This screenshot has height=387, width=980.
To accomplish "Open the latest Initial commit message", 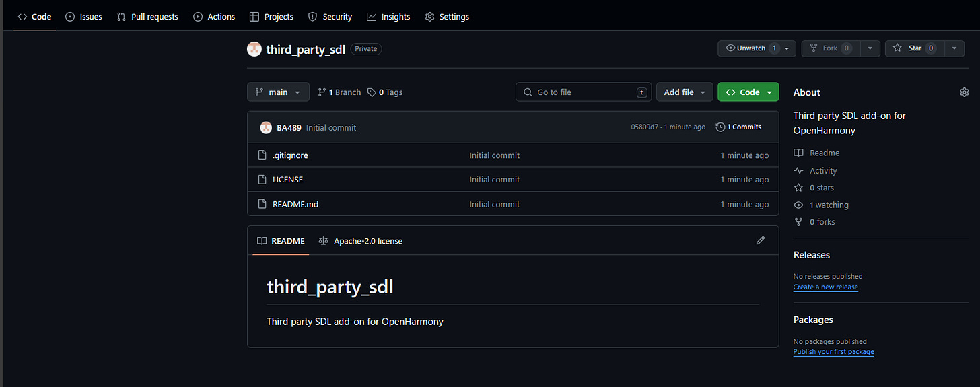I will [x=331, y=127].
